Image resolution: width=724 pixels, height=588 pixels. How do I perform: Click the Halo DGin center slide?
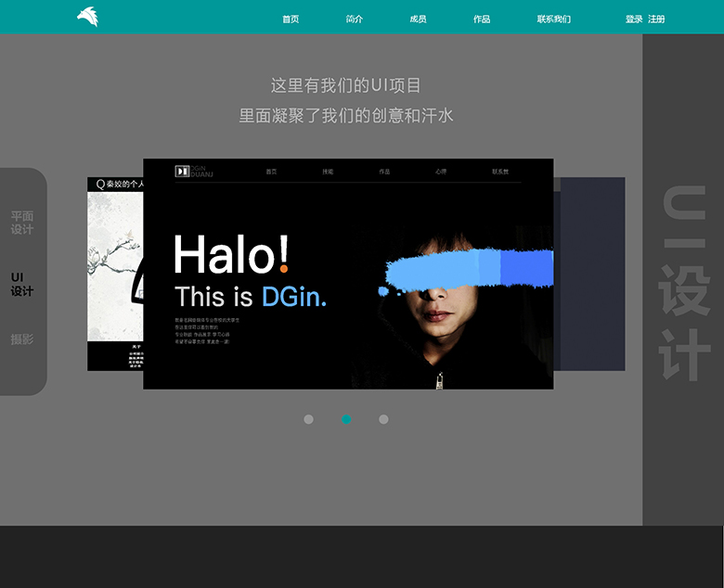tap(348, 278)
